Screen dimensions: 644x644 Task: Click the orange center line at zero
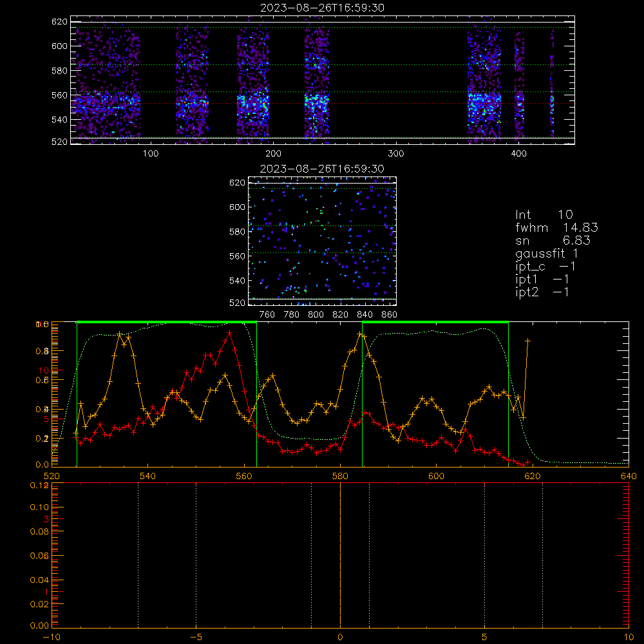[x=341, y=554]
